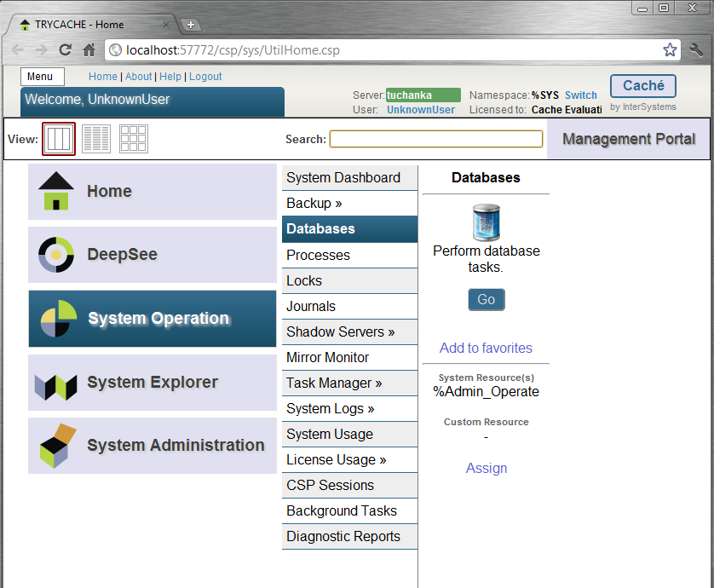Open the browser wrench settings menu
The image size is (714, 588).
point(696,49)
